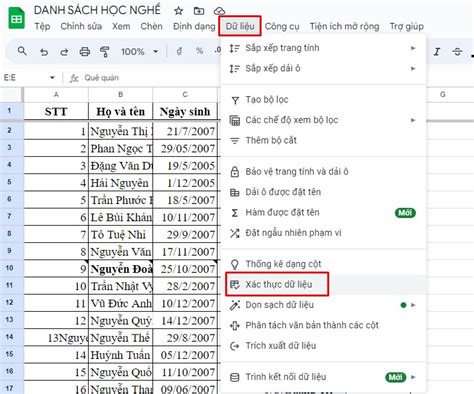This screenshot has height=394, width=474.
Task: Open the Công cụ menu
Action: 282,26
